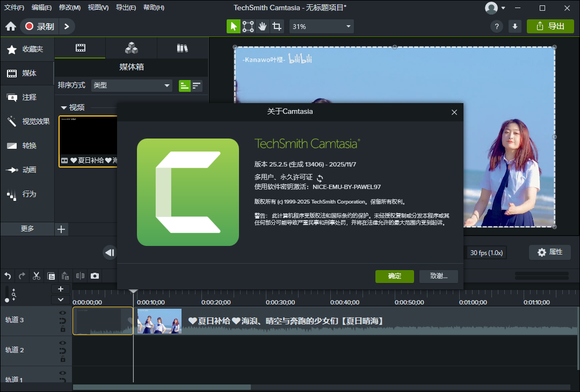
Task: Capture frame with the camera icon
Action: click(95, 276)
